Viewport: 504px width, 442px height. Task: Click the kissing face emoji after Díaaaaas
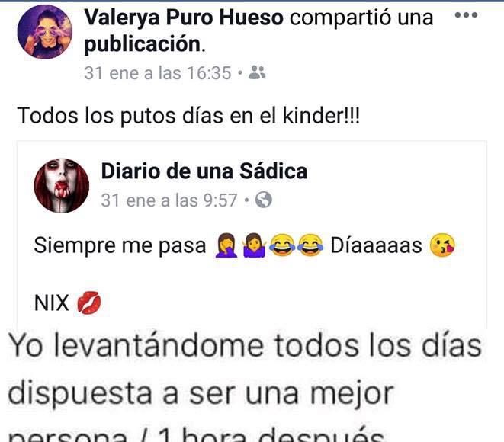pos(442,245)
